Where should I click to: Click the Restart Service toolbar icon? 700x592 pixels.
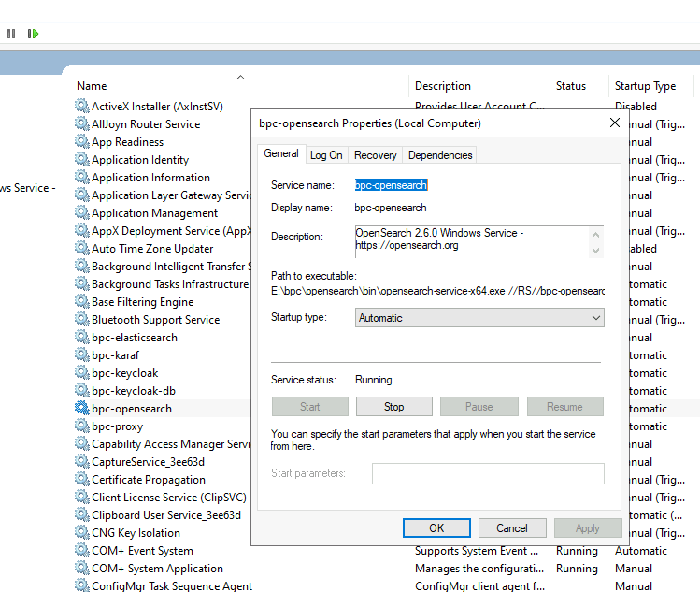tap(33, 34)
